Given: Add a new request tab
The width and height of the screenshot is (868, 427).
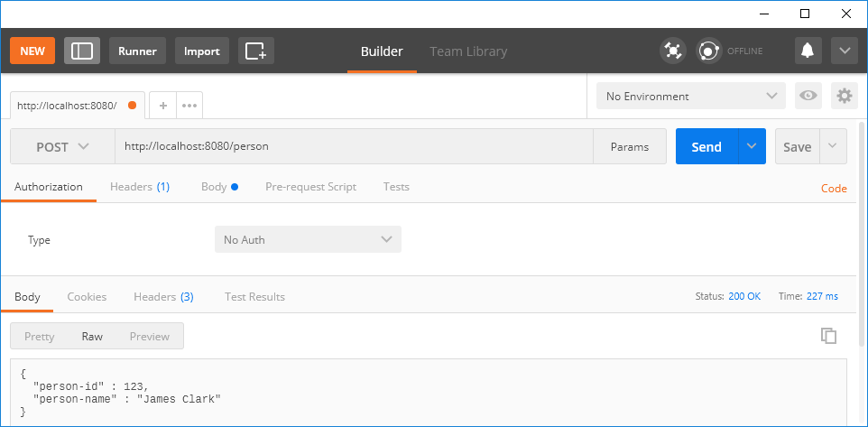Looking at the screenshot, I should click(x=163, y=106).
